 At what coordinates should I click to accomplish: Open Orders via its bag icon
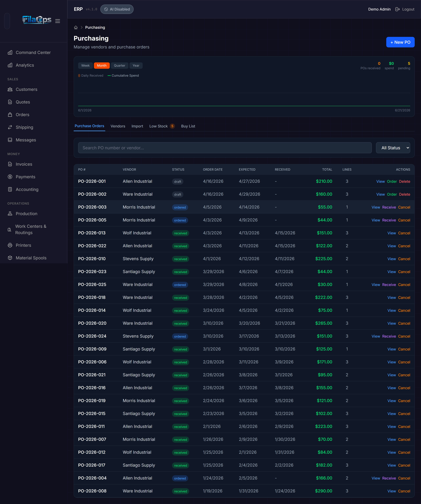point(10,115)
